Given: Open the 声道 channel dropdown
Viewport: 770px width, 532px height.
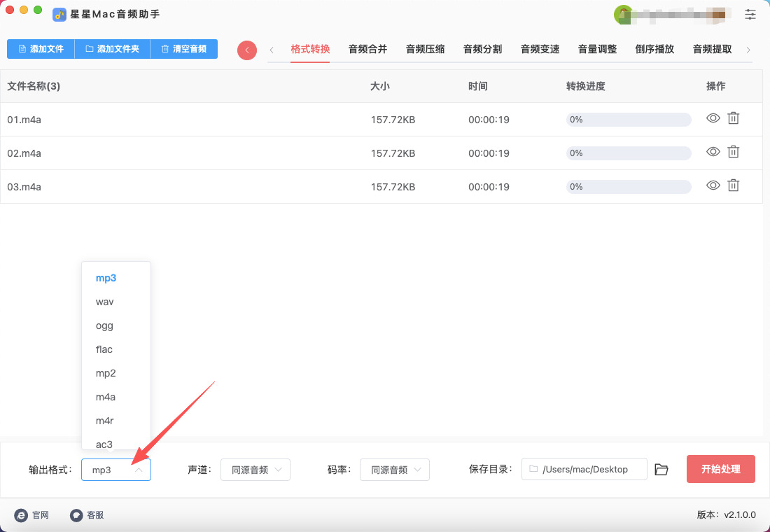Looking at the screenshot, I should (255, 470).
